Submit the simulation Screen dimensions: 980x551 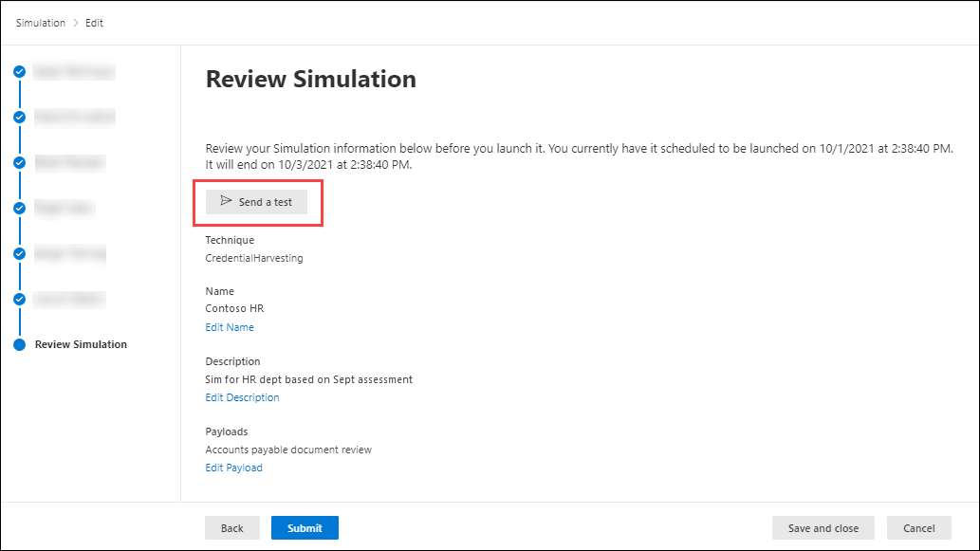tap(305, 528)
